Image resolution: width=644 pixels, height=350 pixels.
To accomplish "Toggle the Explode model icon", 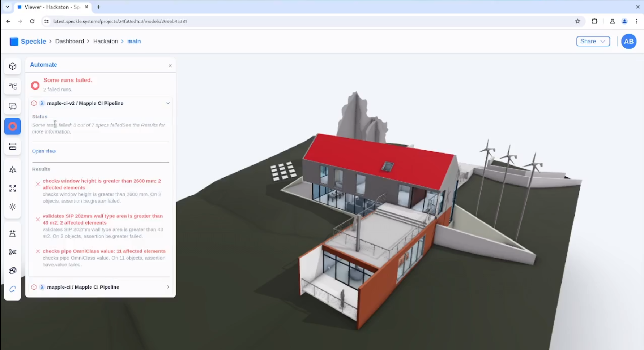I will 13,271.
